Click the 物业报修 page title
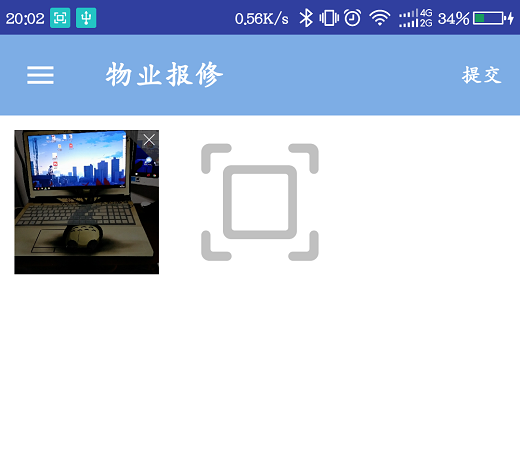 pos(164,75)
